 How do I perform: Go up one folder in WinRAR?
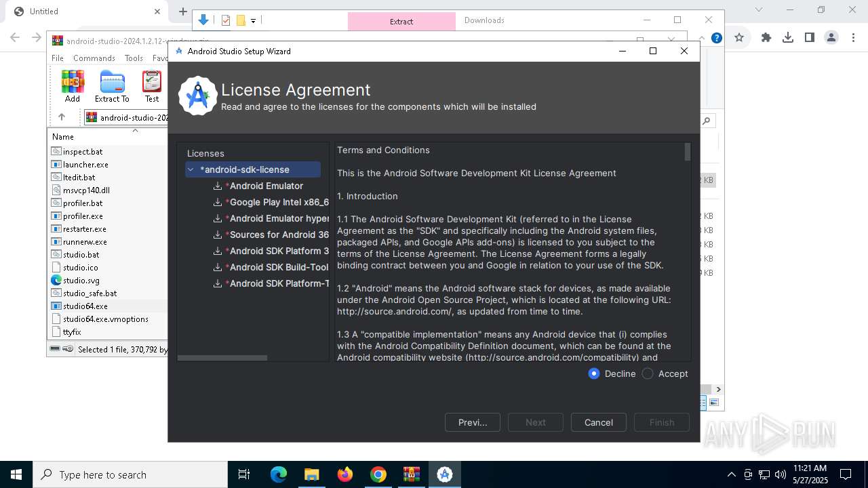pyautogui.click(x=62, y=117)
